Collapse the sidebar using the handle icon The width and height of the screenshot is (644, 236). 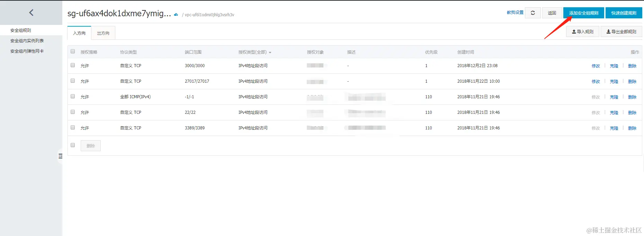point(60,156)
